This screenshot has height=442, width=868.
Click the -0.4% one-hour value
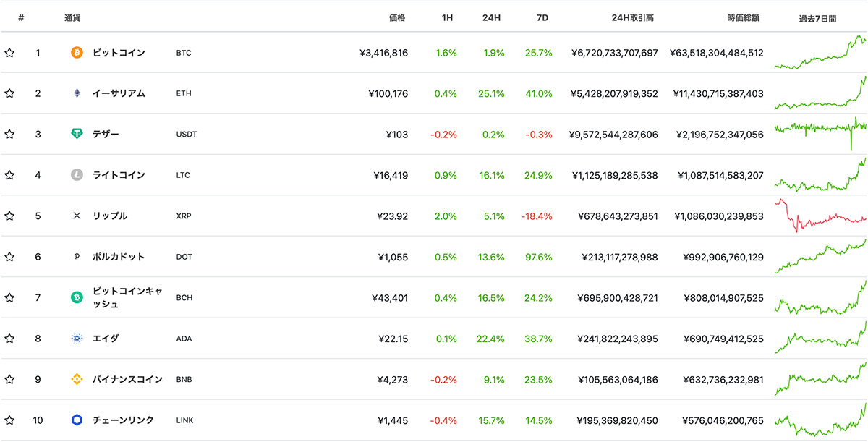pos(443,420)
